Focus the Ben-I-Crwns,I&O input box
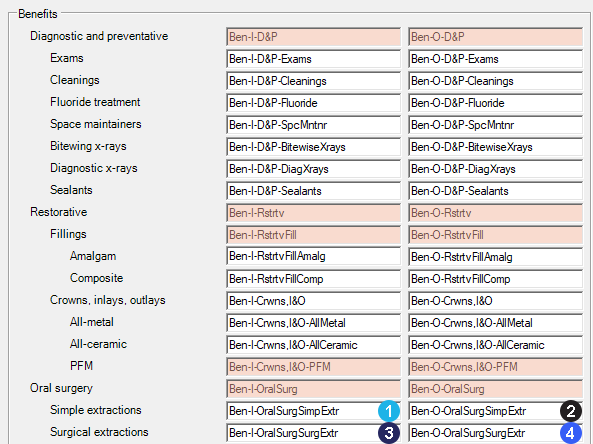This screenshot has width=593, height=444. coord(314,301)
